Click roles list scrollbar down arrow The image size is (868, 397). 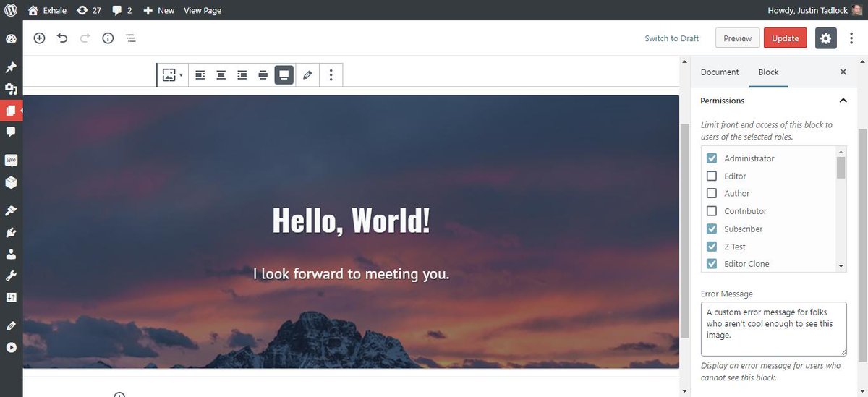(x=841, y=266)
